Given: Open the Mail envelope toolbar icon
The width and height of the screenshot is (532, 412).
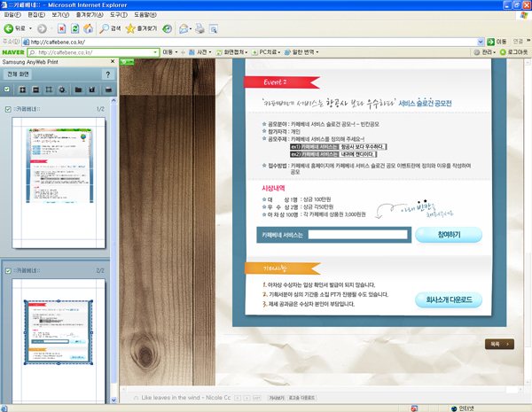Looking at the screenshot, I should [x=184, y=29].
